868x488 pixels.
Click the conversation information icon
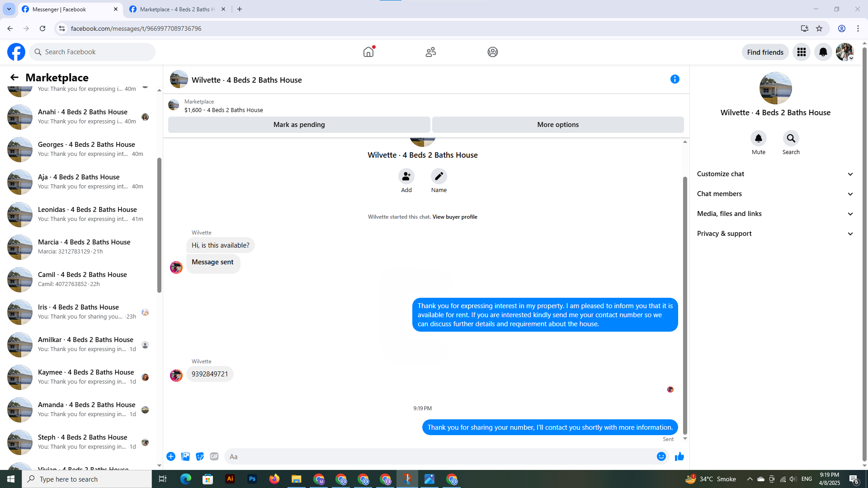(675, 80)
